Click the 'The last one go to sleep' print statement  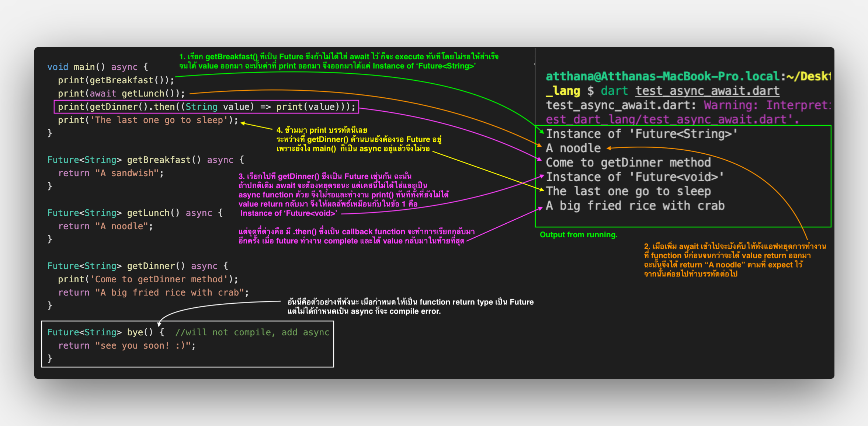tap(148, 120)
